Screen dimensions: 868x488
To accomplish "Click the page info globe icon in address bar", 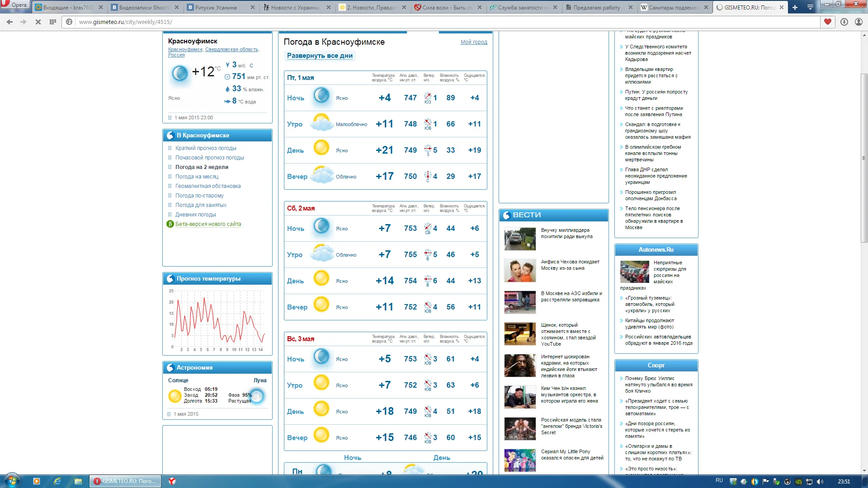I will pos(69,22).
